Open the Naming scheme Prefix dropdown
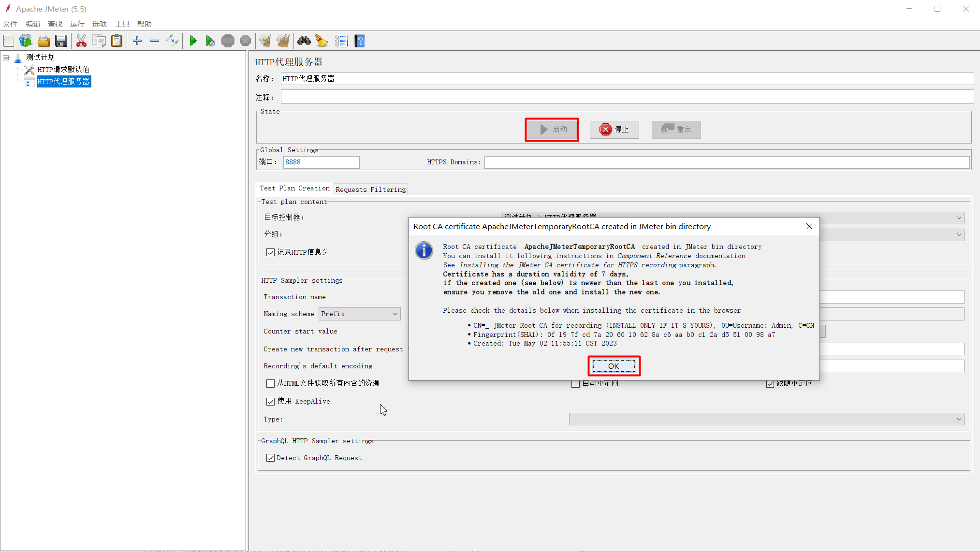Image resolution: width=980 pixels, height=552 pixels. point(359,314)
